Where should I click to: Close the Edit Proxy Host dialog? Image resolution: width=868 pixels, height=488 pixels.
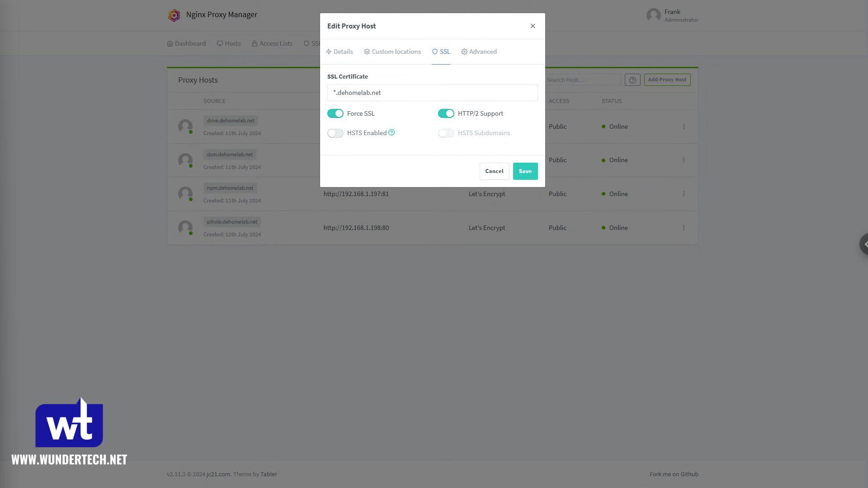coord(533,26)
